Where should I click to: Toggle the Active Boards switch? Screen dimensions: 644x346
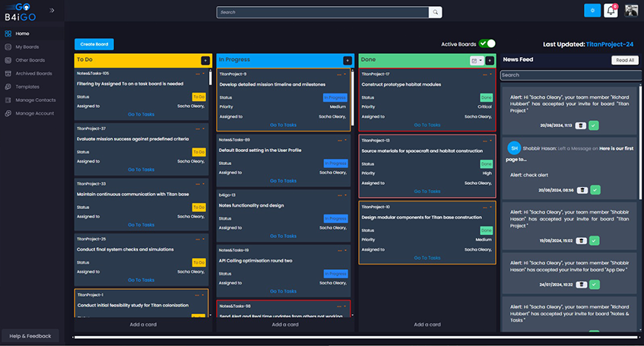[487, 44]
